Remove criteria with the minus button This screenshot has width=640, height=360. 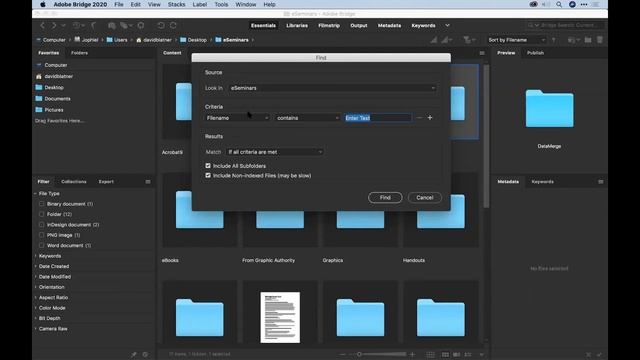419,118
